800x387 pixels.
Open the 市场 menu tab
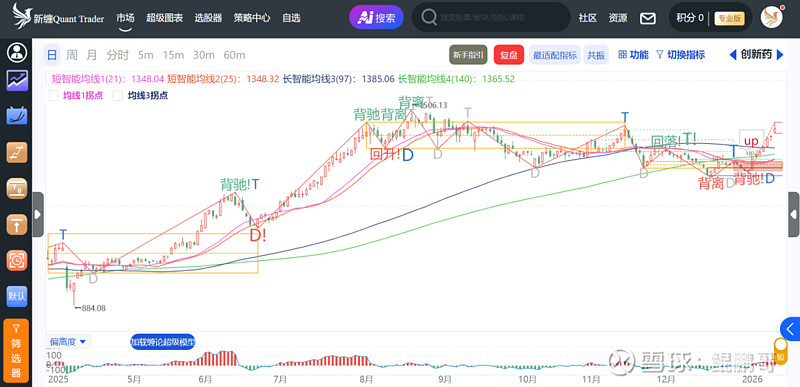pyautogui.click(x=126, y=17)
